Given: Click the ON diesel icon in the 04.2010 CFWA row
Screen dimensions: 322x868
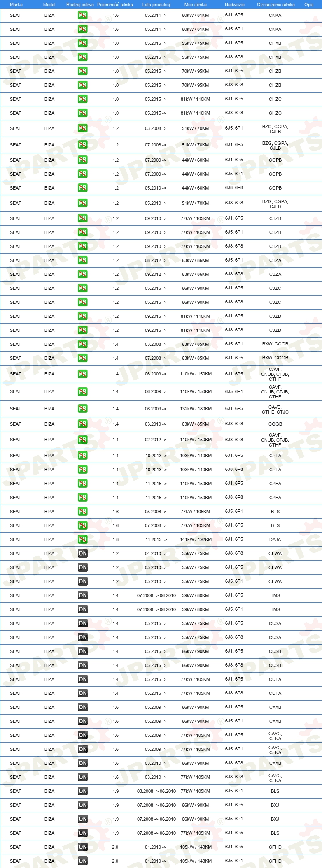Looking at the screenshot, I should (x=82, y=553).
